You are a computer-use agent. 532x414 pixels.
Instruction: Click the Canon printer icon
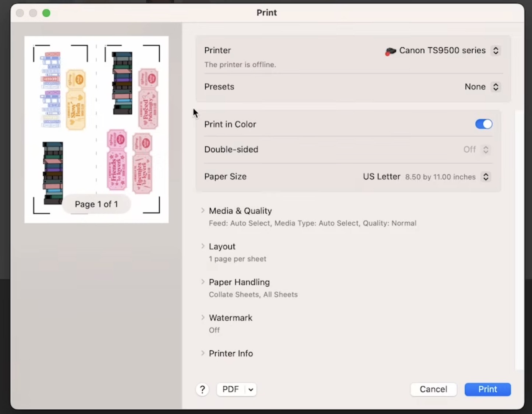coord(390,51)
